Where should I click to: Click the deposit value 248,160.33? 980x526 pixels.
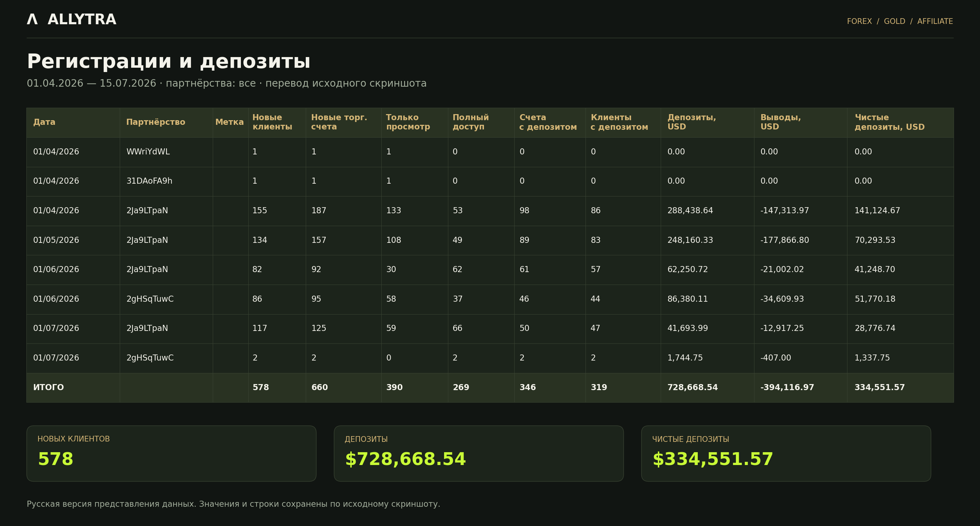point(690,240)
